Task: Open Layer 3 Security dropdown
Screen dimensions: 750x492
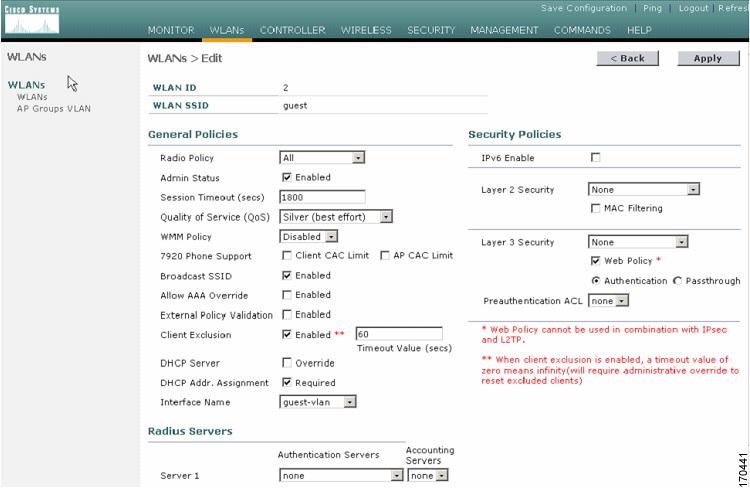Action: 638,242
